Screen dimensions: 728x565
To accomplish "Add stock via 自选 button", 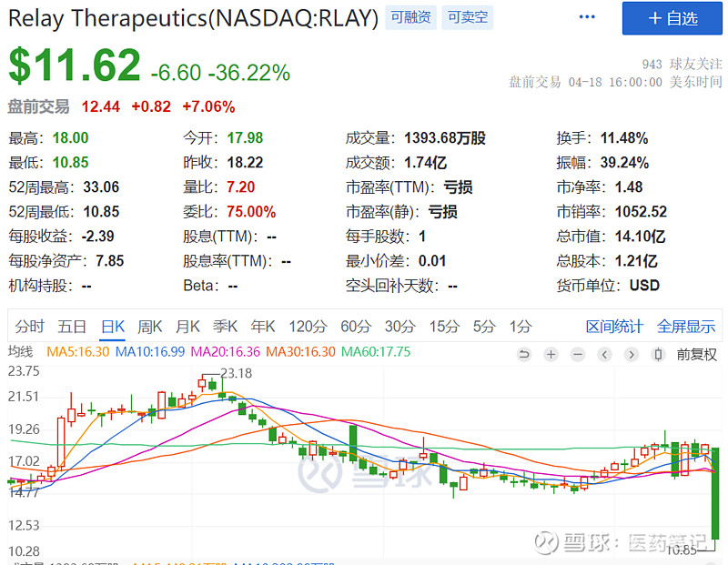I will pos(672,18).
